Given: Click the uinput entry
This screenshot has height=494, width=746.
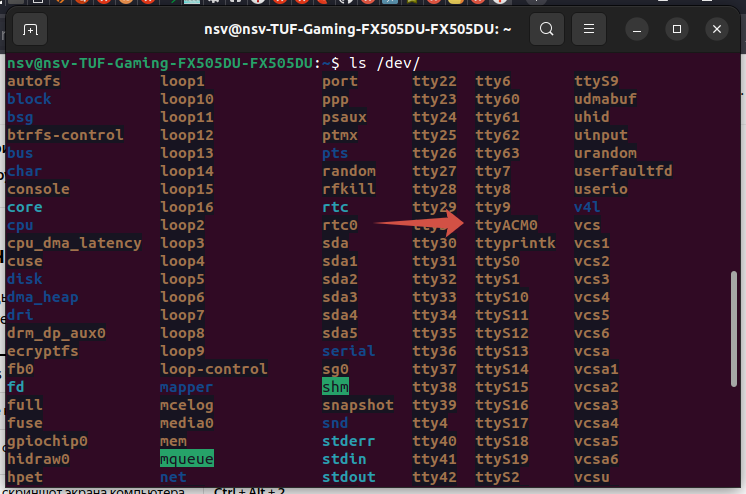Looking at the screenshot, I should (601, 135).
